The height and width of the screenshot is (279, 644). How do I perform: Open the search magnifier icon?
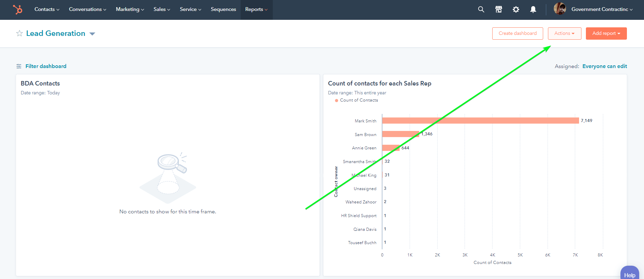pyautogui.click(x=481, y=10)
